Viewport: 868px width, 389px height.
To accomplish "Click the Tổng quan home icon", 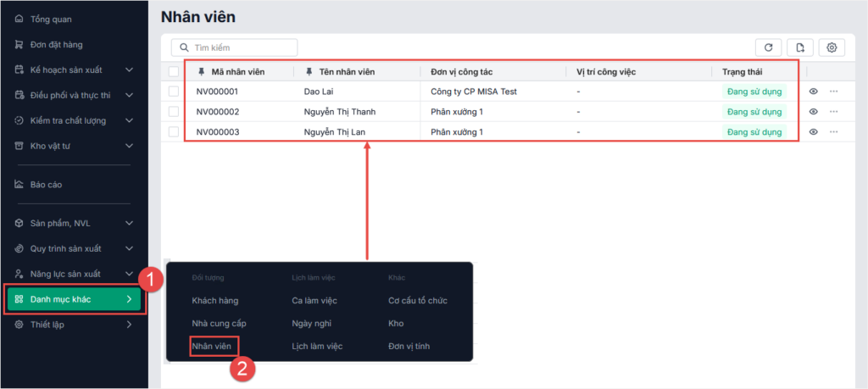I will [19, 19].
